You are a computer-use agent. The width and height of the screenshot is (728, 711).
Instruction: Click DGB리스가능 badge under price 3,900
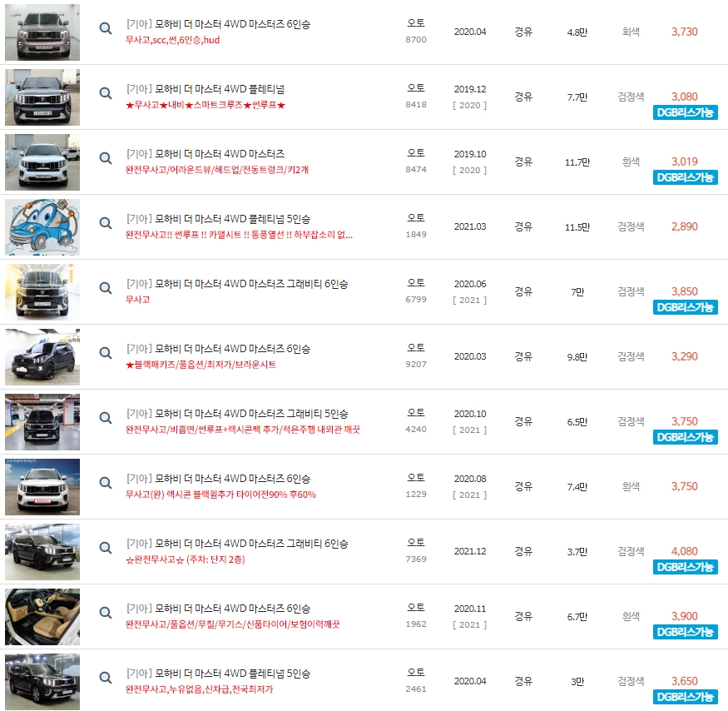tap(686, 632)
